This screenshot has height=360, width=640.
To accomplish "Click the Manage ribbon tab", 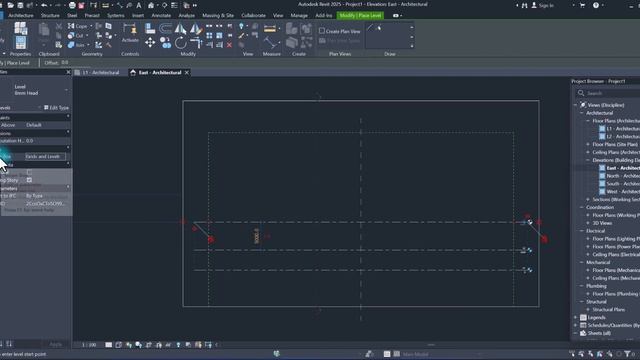I will (299, 16).
